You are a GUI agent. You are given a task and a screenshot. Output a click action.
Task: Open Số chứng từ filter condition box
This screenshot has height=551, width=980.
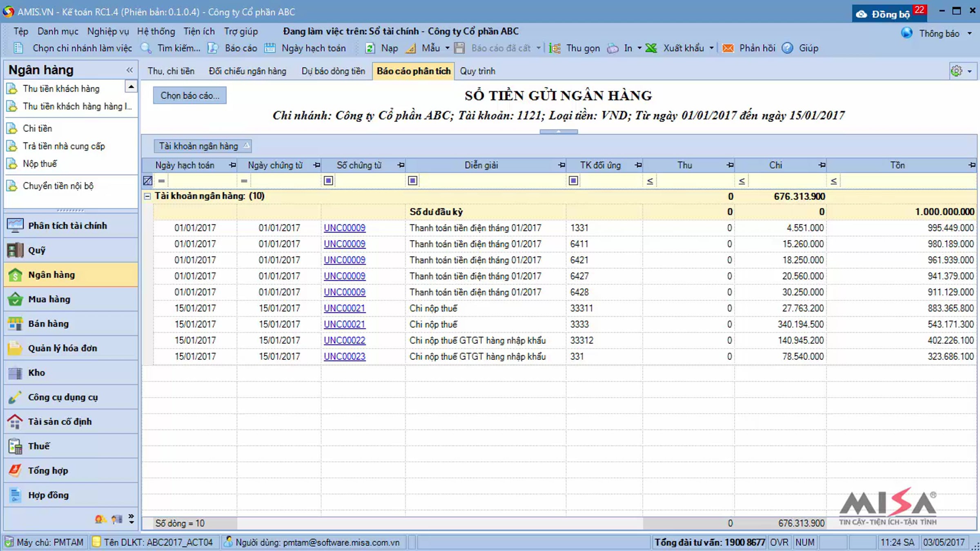[x=328, y=180]
